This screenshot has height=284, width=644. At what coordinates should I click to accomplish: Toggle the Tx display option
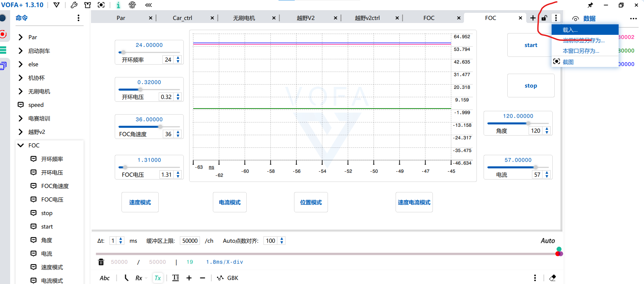click(158, 278)
